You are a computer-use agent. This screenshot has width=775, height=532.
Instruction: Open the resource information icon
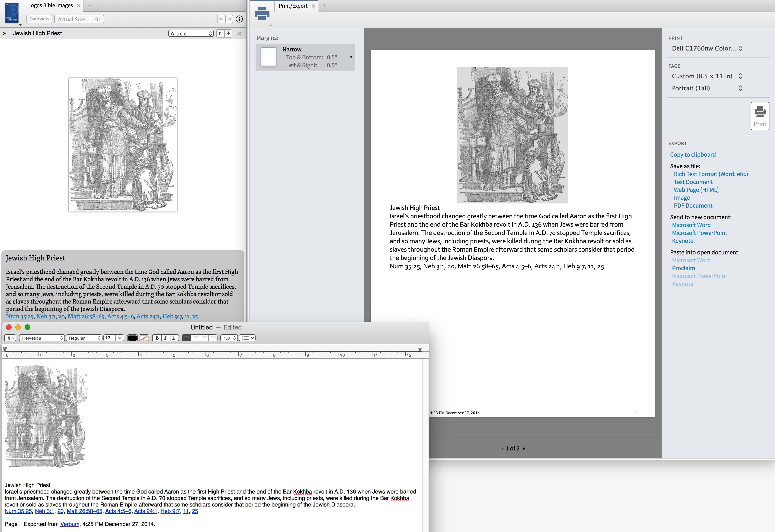point(239,19)
